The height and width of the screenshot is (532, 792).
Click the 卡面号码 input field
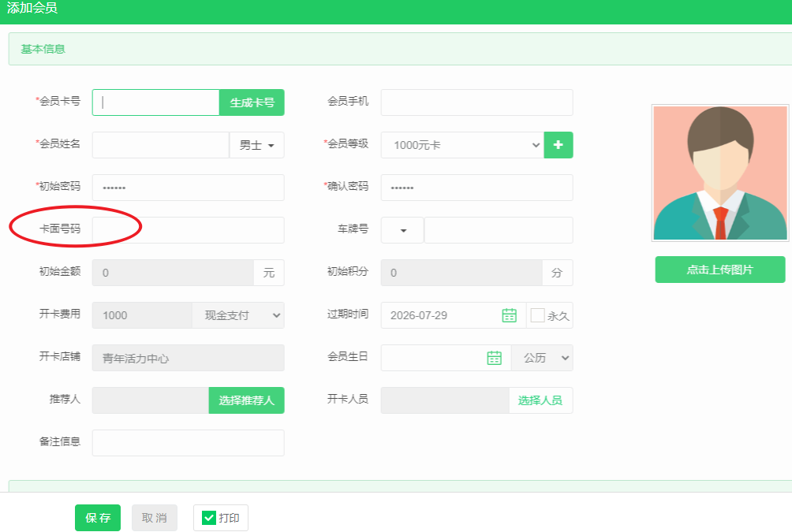[188, 230]
